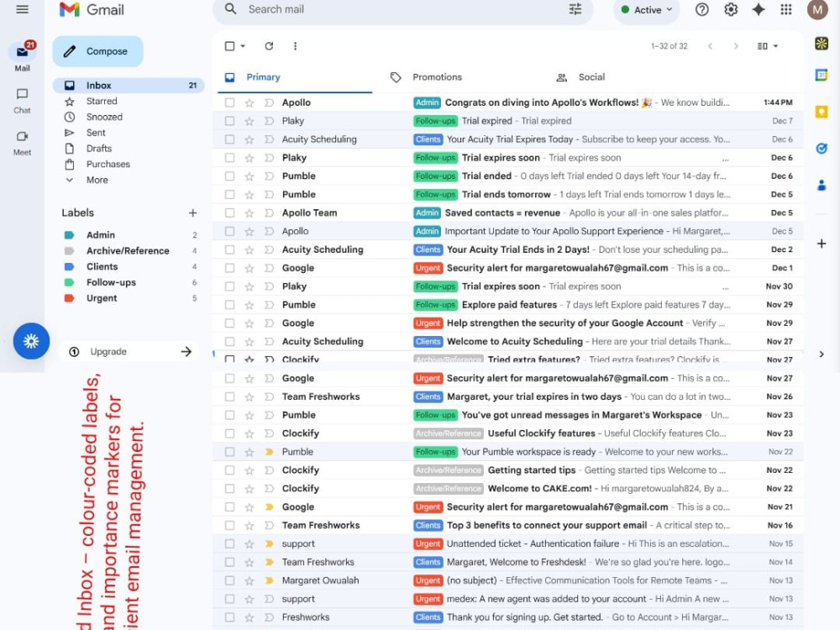Refresh the inbox
840x630 pixels.
(x=269, y=46)
